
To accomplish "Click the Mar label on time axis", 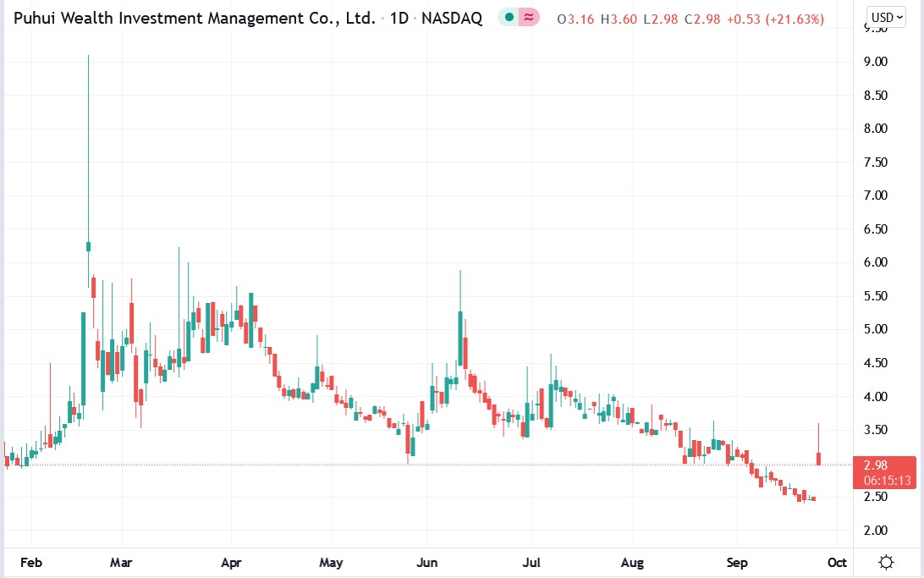I will (x=121, y=563).
